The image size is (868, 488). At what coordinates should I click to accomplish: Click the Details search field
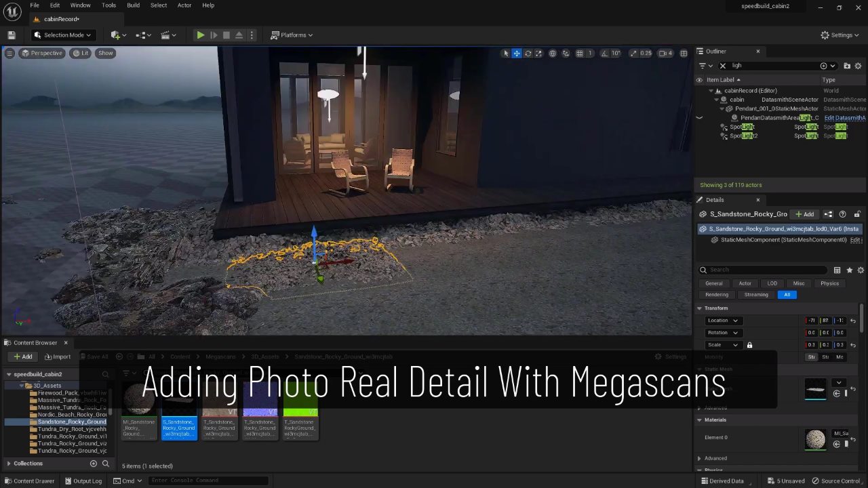(x=763, y=270)
